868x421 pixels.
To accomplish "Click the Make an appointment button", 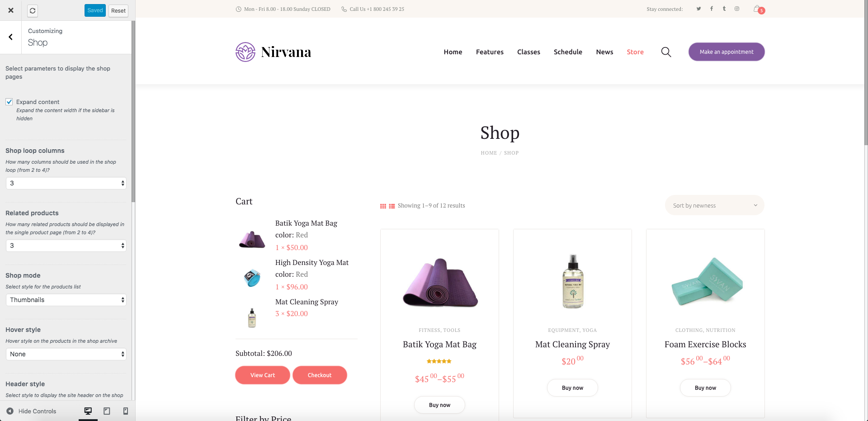I will pos(726,52).
